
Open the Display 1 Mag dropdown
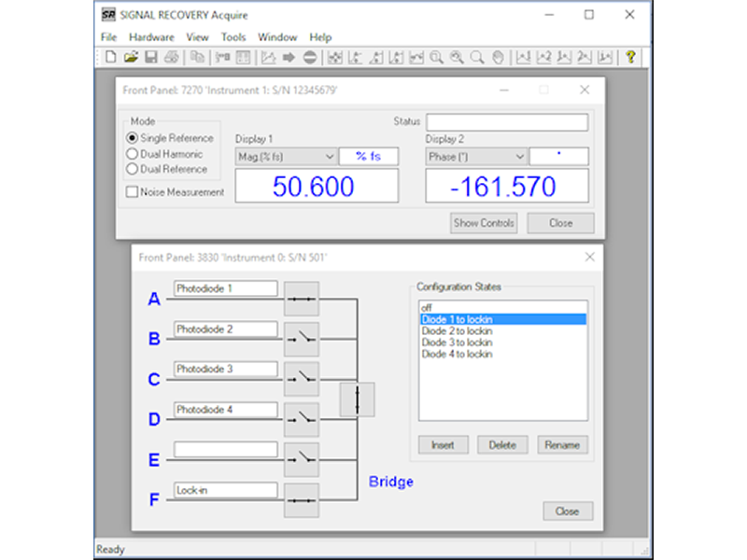(285, 157)
